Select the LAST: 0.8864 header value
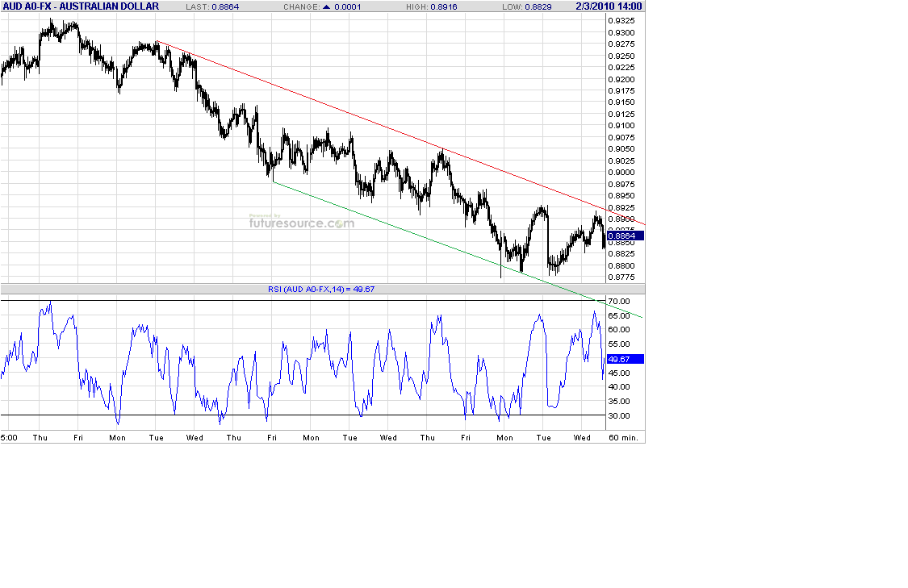This screenshot has height=588, width=908. pyautogui.click(x=212, y=7)
